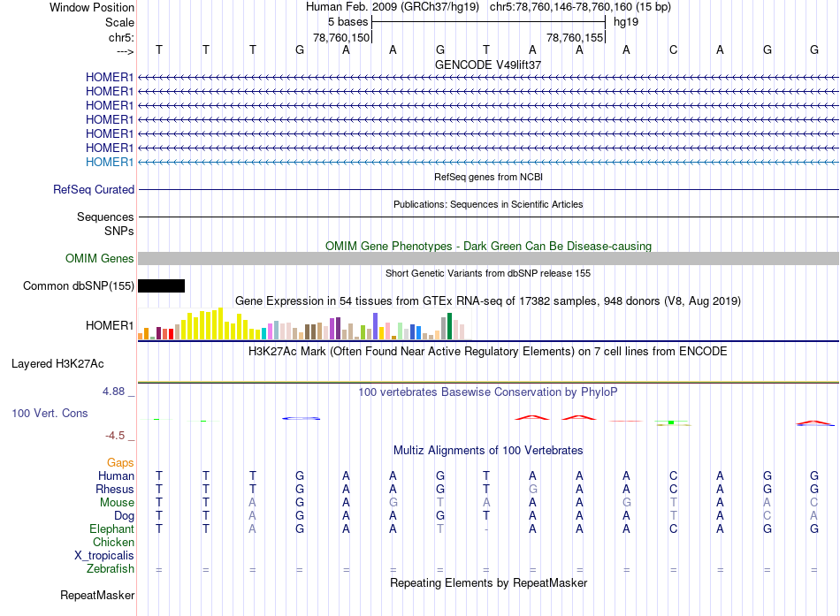Open the 100 Vert. Cons track label
This screenshot has width=840, height=616.
[50, 413]
